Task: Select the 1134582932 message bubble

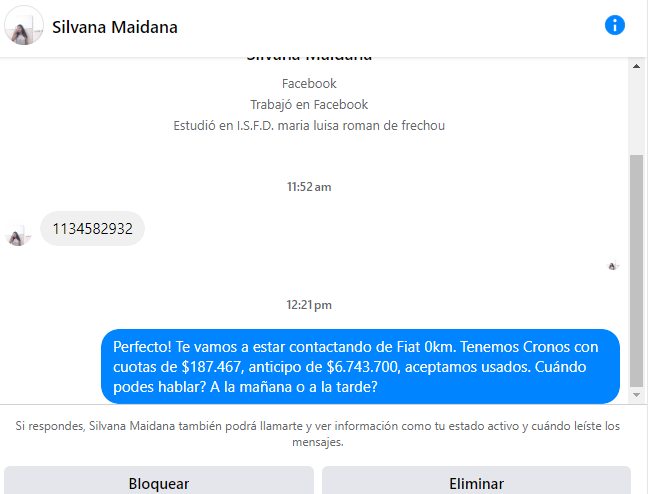Action: point(92,229)
